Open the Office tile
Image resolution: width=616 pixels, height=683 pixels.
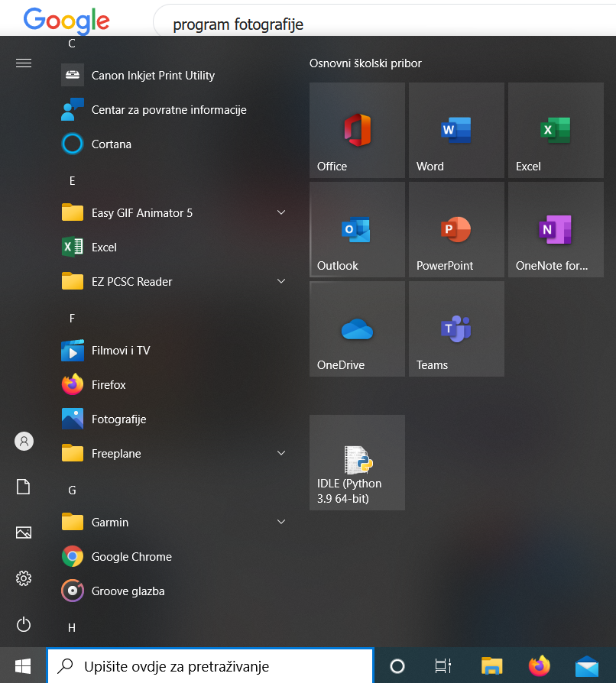(357, 130)
